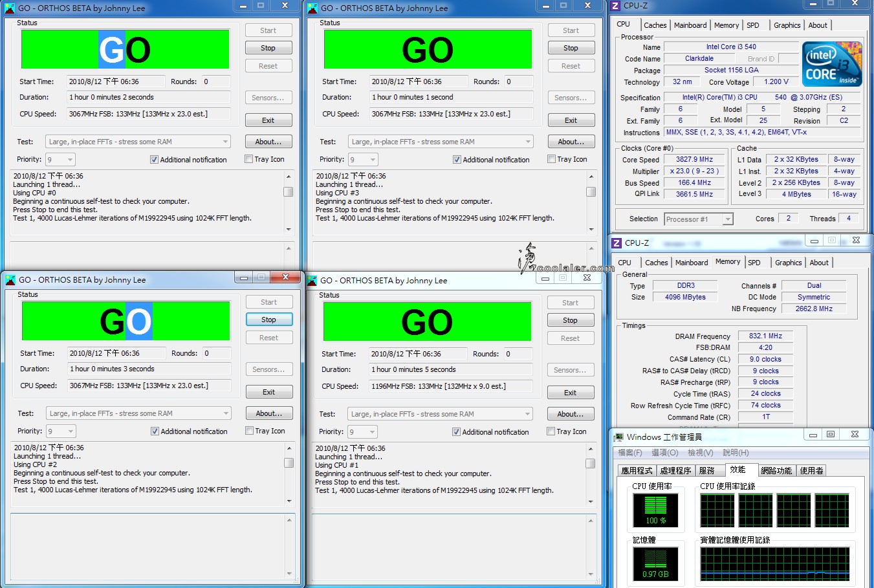Open the Priority dropdown in CPU #3 ORTHOS window
The image size is (874, 588).
(x=363, y=159)
